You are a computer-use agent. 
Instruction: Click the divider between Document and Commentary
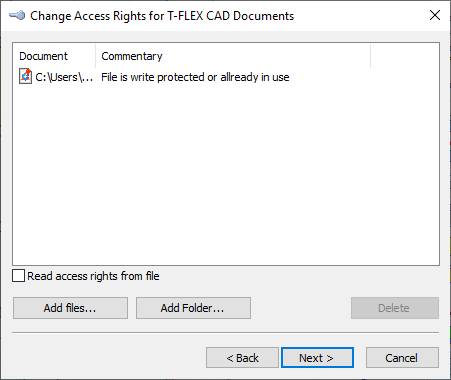click(x=96, y=56)
